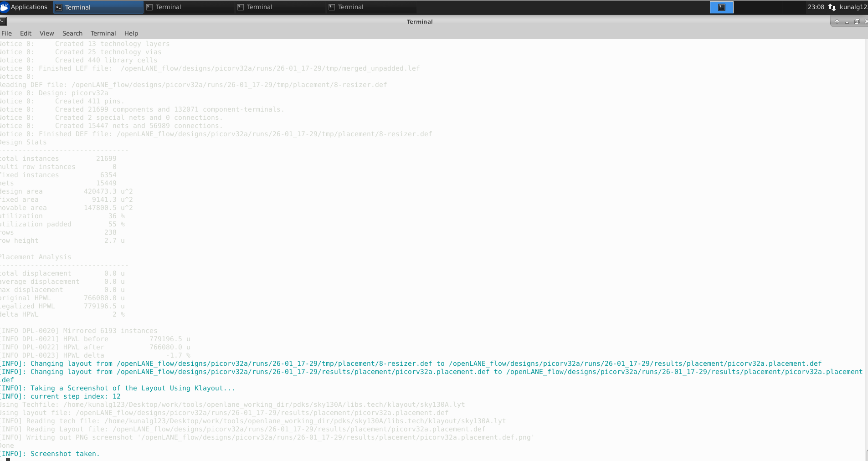Click the network up/down arrows icon near the clock
Screen dimensions: 868x461
(x=832, y=7)
